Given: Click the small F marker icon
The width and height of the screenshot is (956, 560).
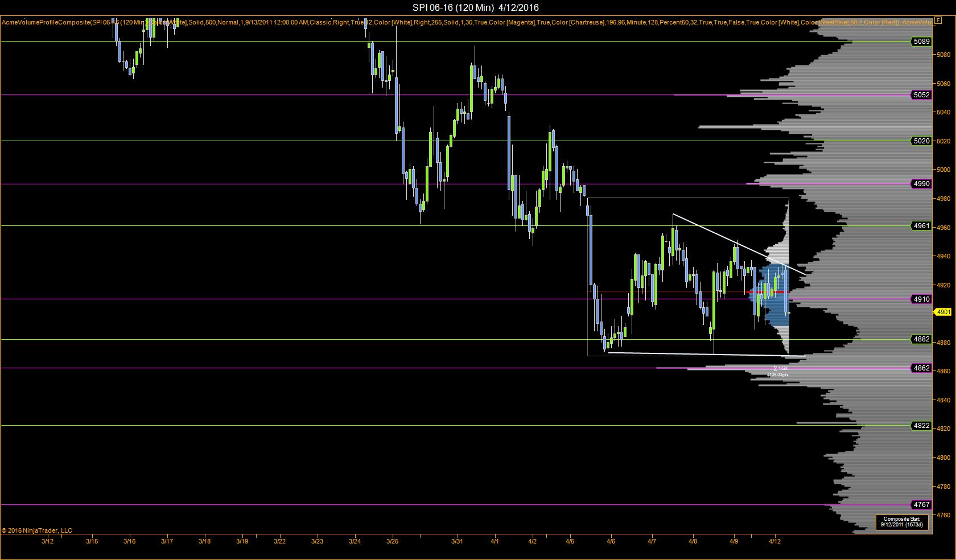Looking at the screenshot, I should (x=938, y=20).
